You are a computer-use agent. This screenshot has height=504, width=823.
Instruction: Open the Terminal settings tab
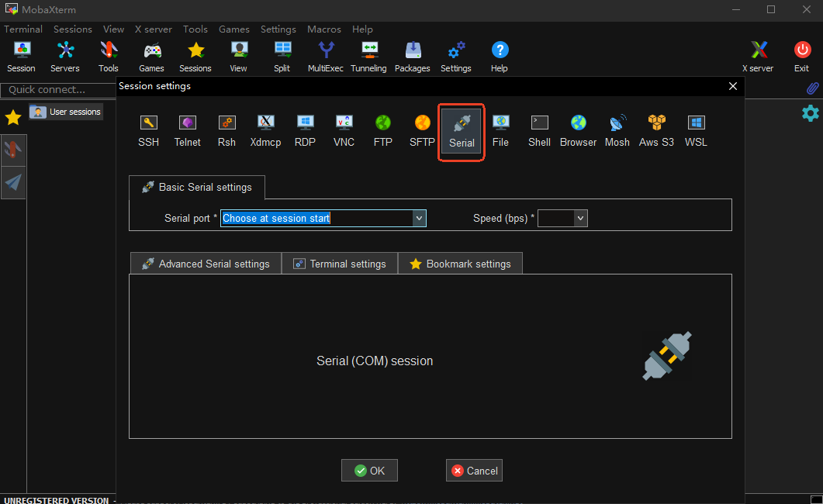(340, 264)
